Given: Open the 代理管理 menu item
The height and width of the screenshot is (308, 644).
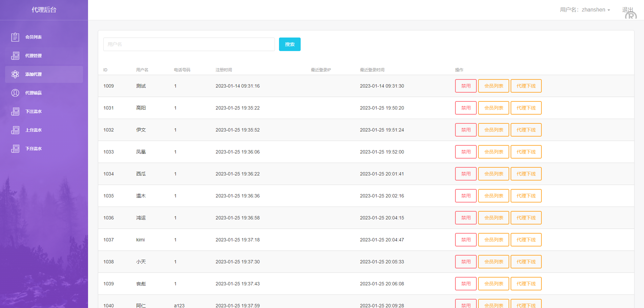Looking at the screenshot, I should (34, 56).
